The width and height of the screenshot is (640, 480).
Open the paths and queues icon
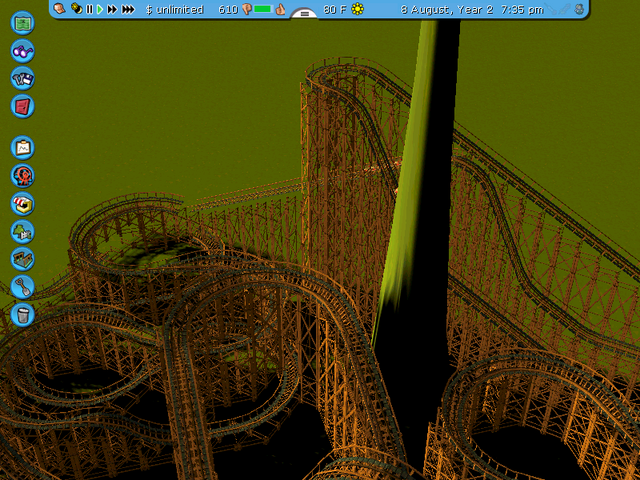click(x=22, y=259)
